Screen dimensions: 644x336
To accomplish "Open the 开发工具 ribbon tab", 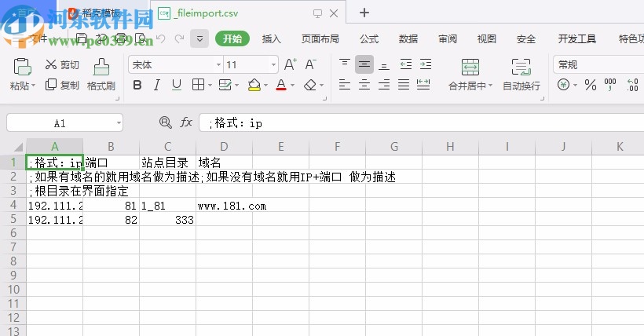I will click(x=576, y=39).
